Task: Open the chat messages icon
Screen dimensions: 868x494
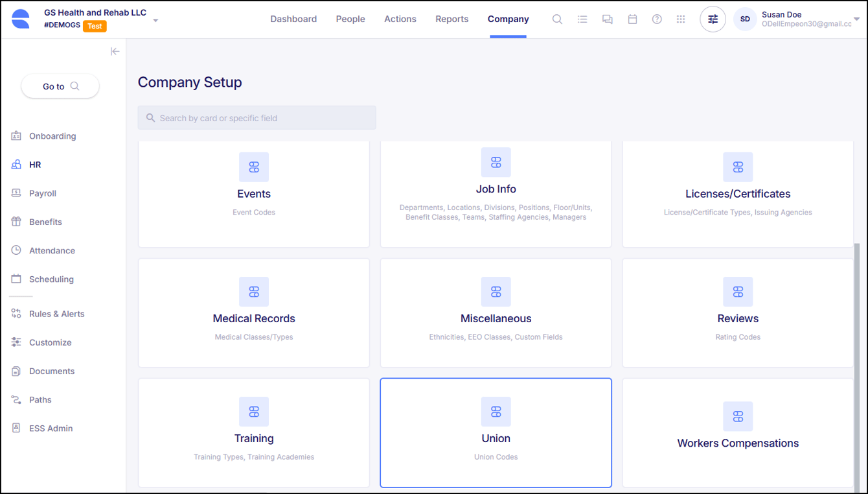Action: 607,19
